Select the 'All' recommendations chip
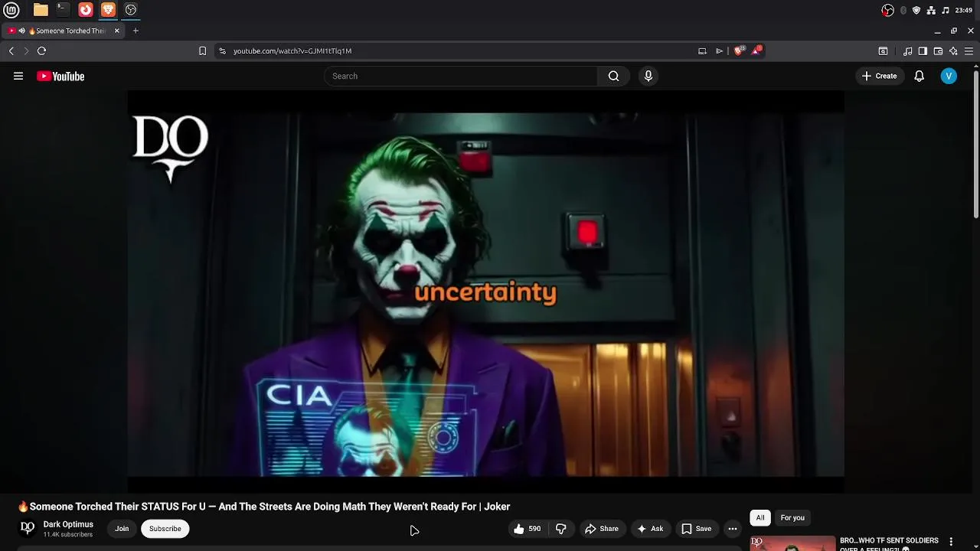The width and height of the screenshot is (980, 551). pyautogui.click(x=760, y=518)
